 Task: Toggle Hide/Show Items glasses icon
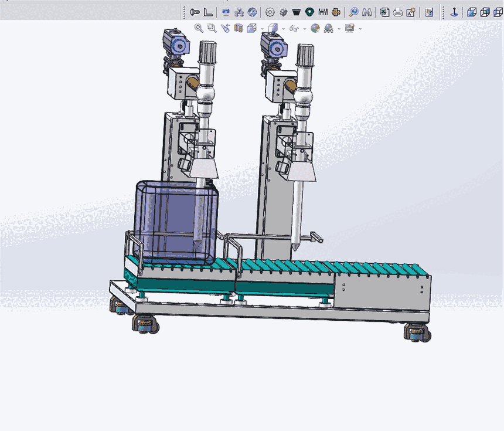pyautogui.click(x=295, y=28)
